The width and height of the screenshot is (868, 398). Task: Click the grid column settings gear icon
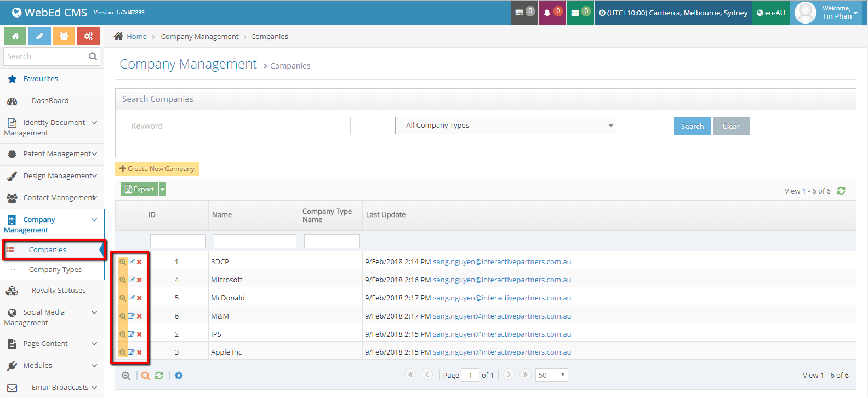179,376
